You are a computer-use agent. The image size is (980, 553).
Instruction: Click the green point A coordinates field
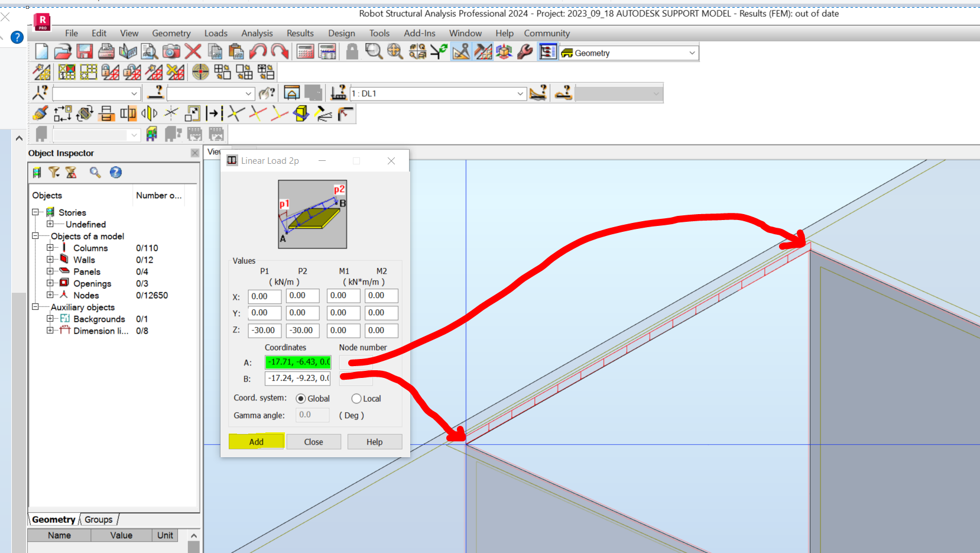[x=298, y=362]
